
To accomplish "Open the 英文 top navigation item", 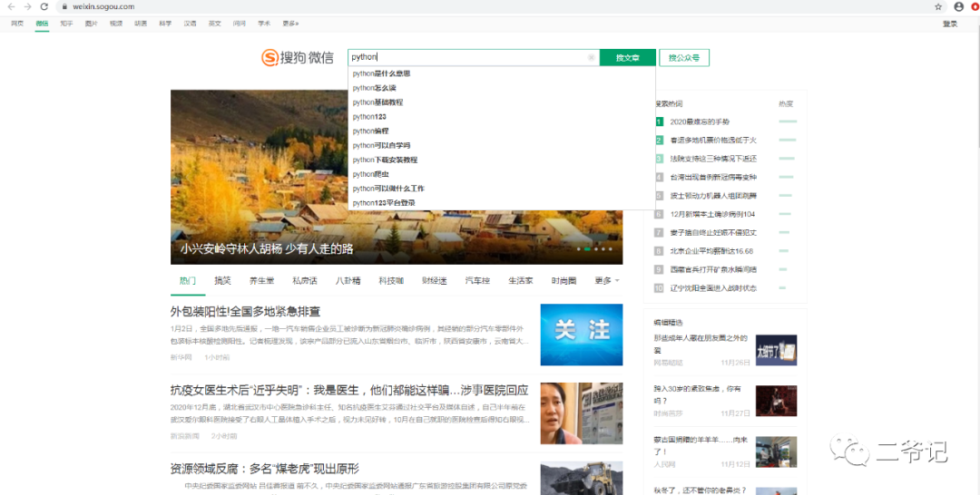I will tap(214, 23).
